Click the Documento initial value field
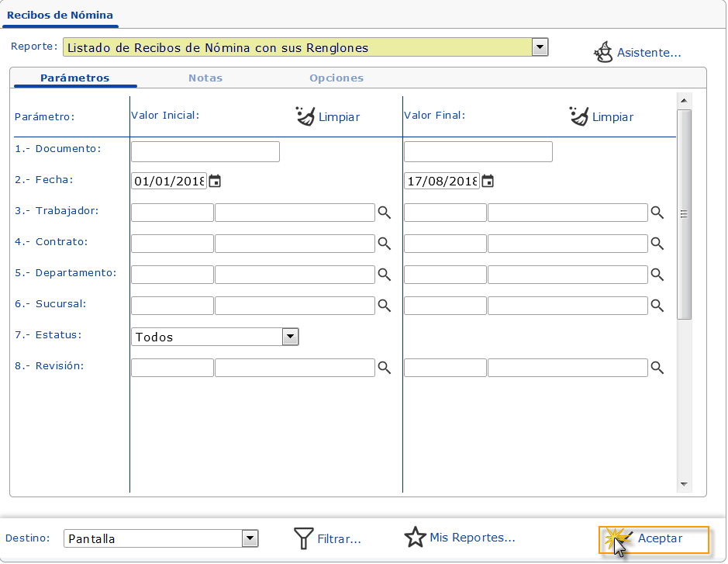This screenshot has width=728, height=564. tap(205, 151)
